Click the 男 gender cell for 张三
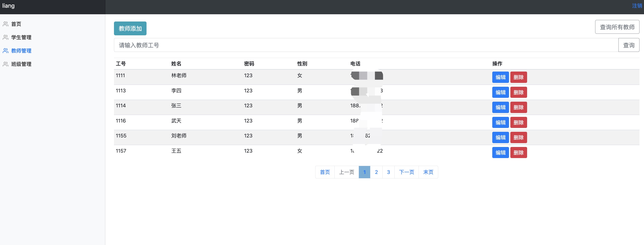Image resolution: width=644 pixels, height=245 pixels. click(x=299, y=106)
